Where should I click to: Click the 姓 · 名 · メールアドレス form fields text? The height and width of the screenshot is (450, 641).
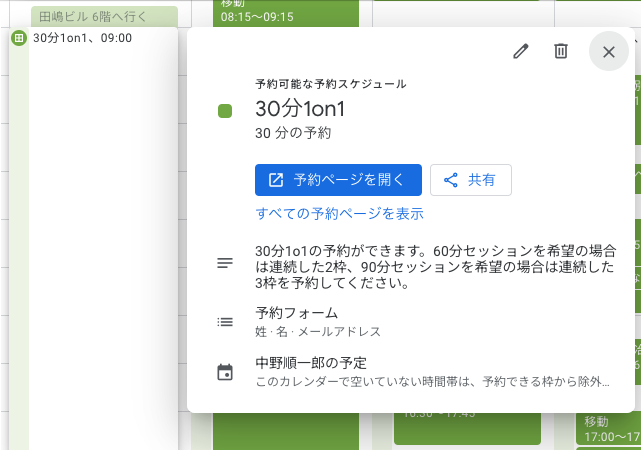click(318, 331)
